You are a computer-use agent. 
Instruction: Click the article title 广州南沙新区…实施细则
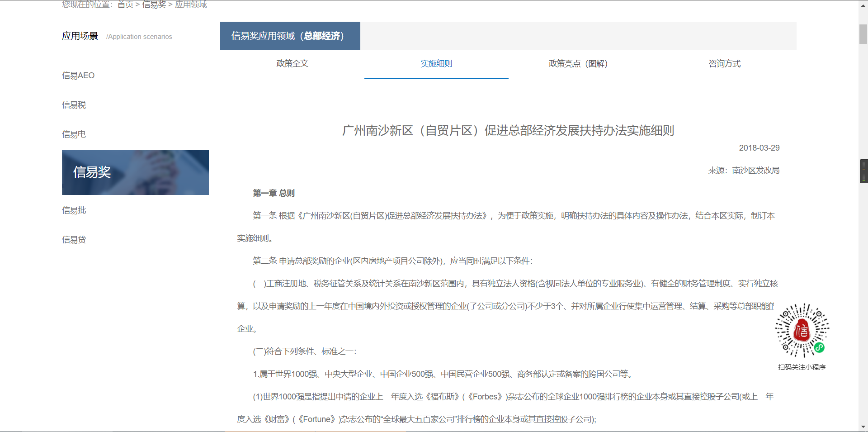[508, 131]
